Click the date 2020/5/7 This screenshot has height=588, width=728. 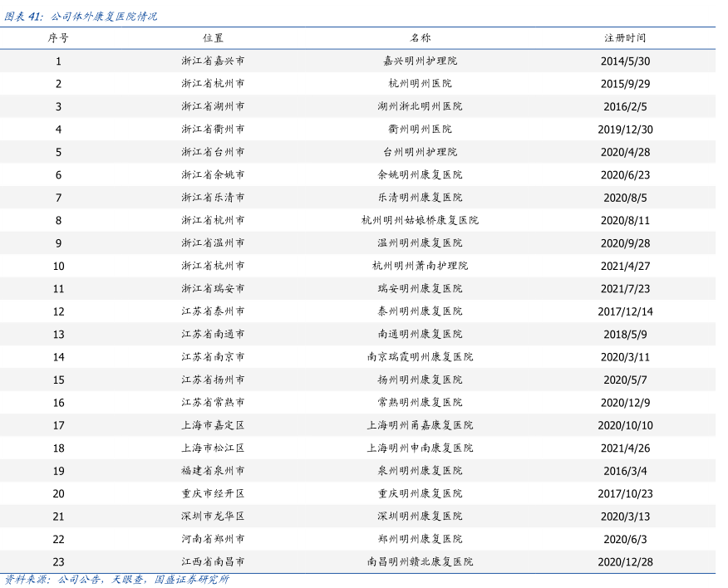(625, 380)
